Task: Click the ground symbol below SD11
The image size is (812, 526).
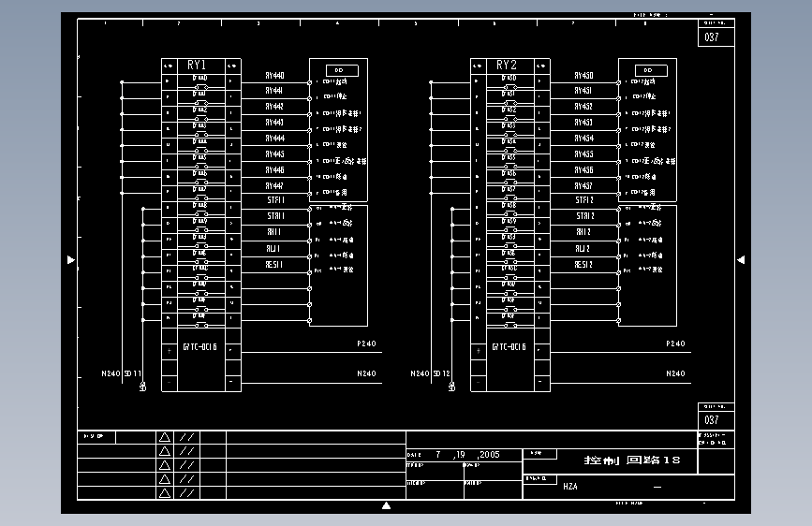Action: [143, 387]
